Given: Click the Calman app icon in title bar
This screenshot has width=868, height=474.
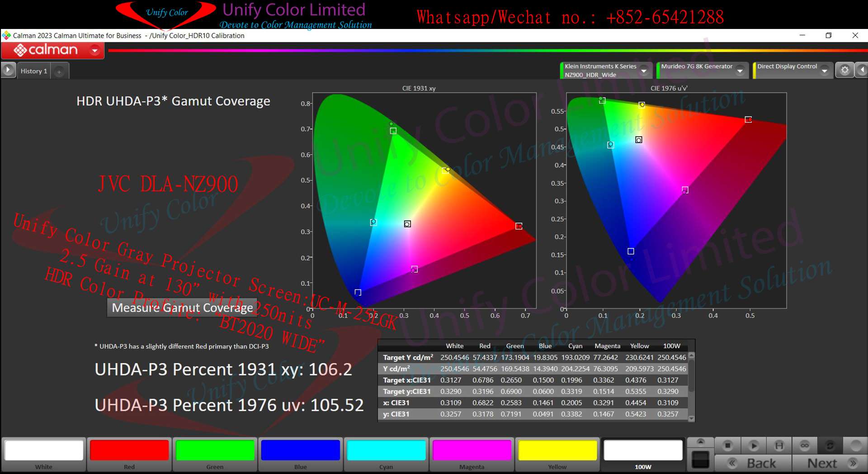Looking at the screenshot, I should 6,35.
